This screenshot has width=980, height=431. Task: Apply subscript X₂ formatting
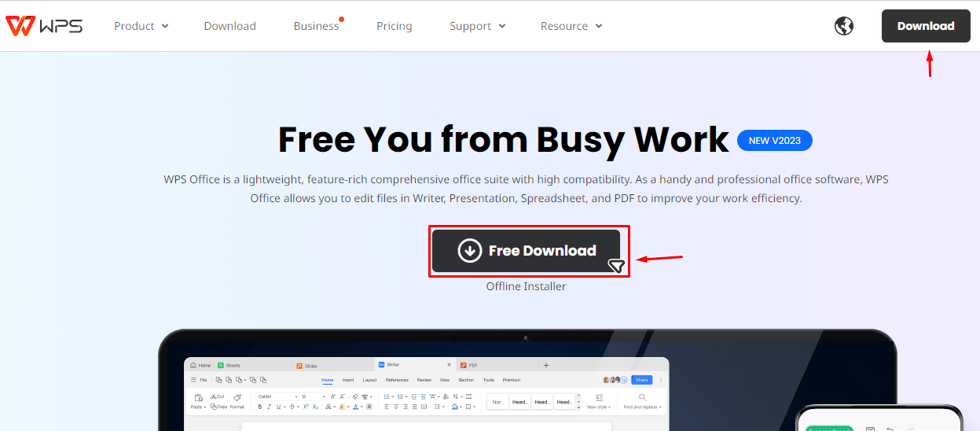tap(315, 407)
